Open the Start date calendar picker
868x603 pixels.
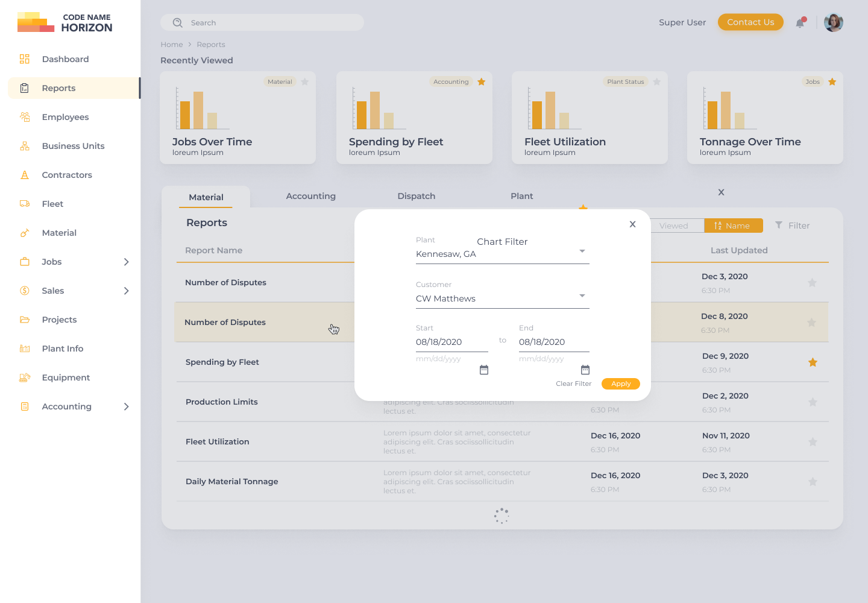[484, 370]
